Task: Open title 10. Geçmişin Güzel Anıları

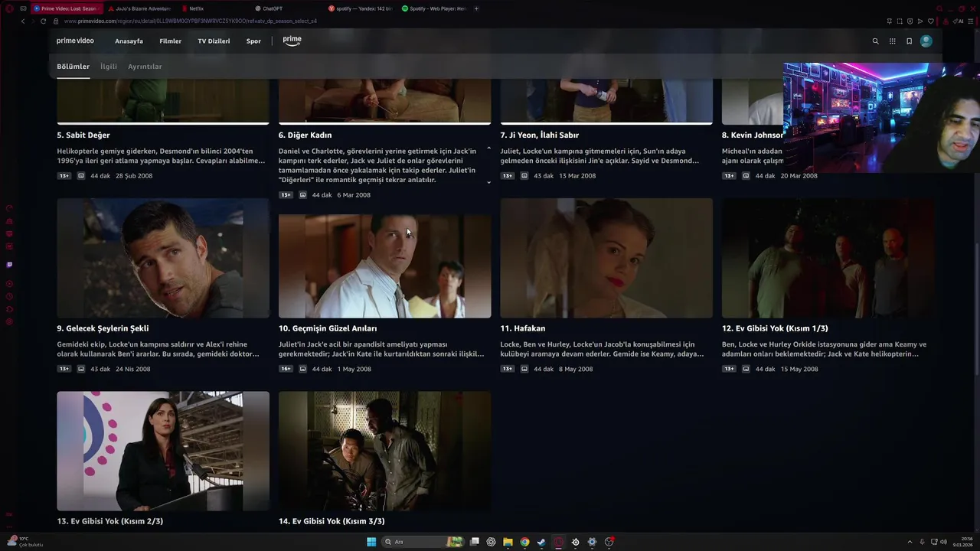Action: tap(328, 328)
